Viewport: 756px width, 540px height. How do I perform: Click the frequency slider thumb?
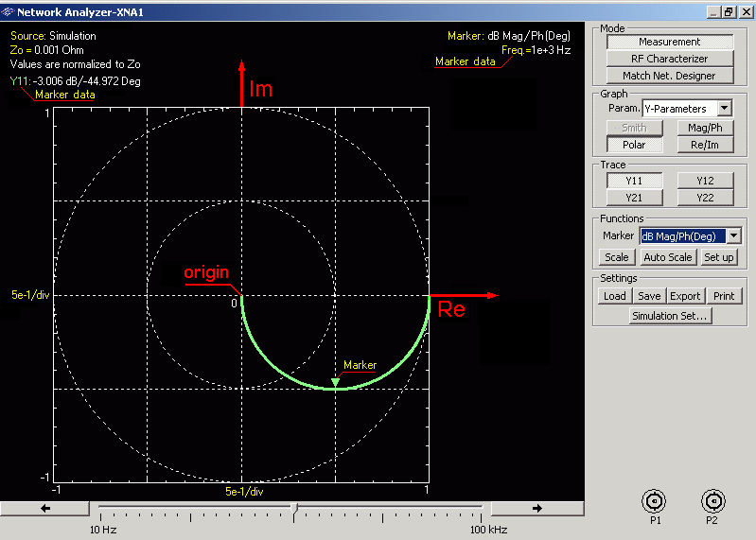pyautogui.click(x=294, y=509)
